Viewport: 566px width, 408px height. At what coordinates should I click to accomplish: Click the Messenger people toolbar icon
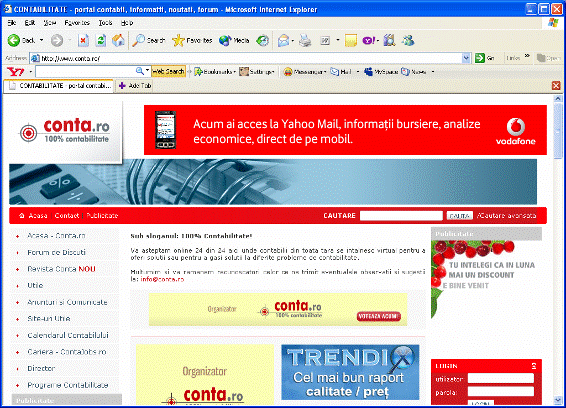(408, 40)
